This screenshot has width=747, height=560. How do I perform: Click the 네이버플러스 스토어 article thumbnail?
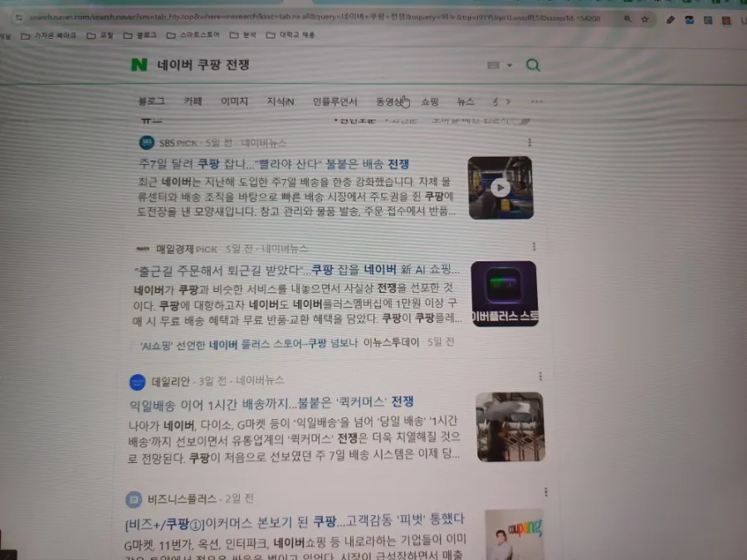(x=505, y=294)
